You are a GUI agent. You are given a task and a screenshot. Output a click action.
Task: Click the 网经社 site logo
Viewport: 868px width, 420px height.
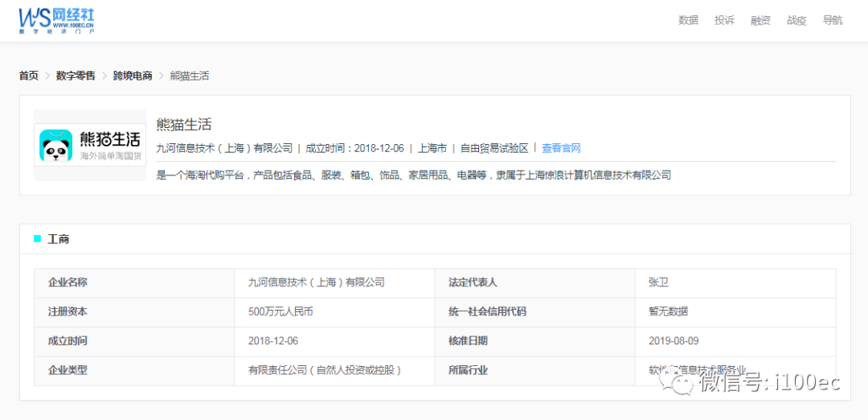(57, 20)
